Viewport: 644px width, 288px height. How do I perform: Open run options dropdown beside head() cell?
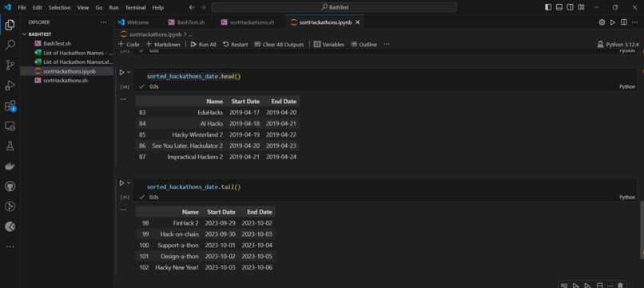(129, 73)
